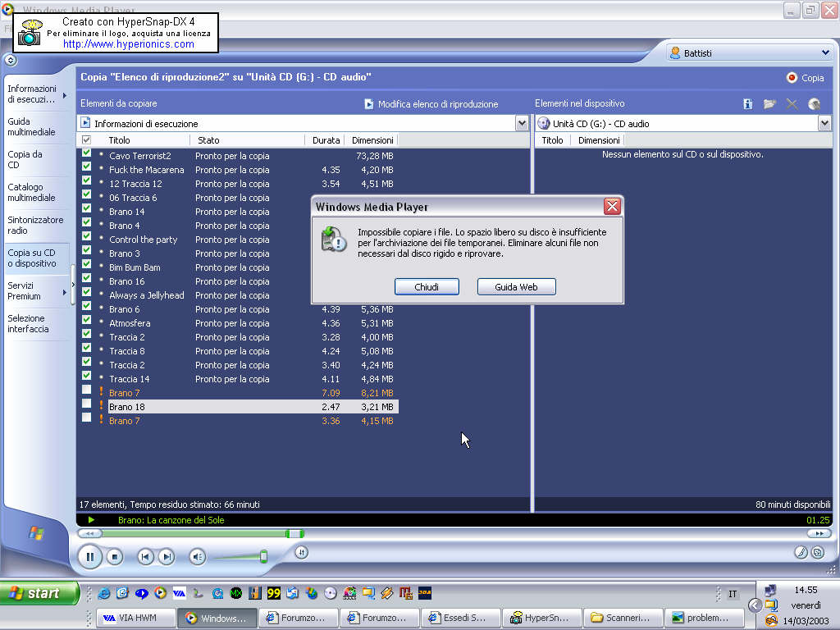Click the erase CD icon in device toolbar
840x630 pixels.
pyautogui.click(x=815, y=104)
